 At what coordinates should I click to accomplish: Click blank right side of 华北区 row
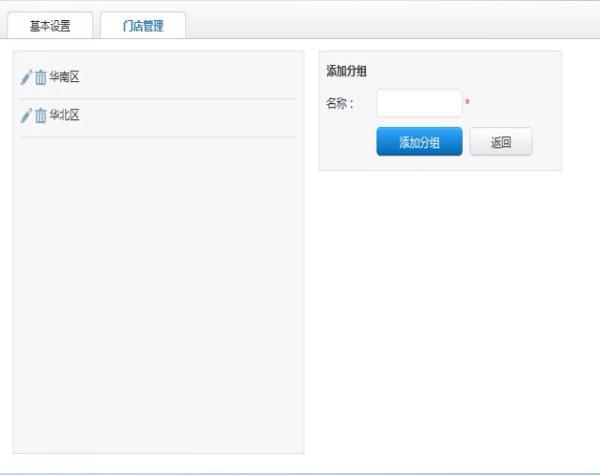pyautogui.click(x=200, y=115)
